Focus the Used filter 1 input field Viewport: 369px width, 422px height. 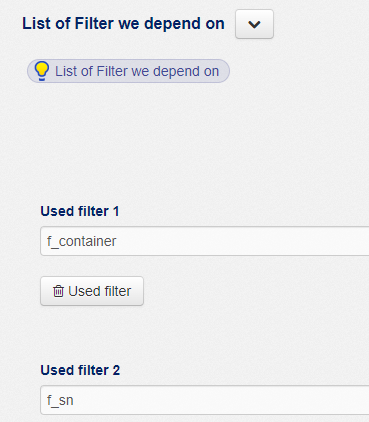[205, 241]
